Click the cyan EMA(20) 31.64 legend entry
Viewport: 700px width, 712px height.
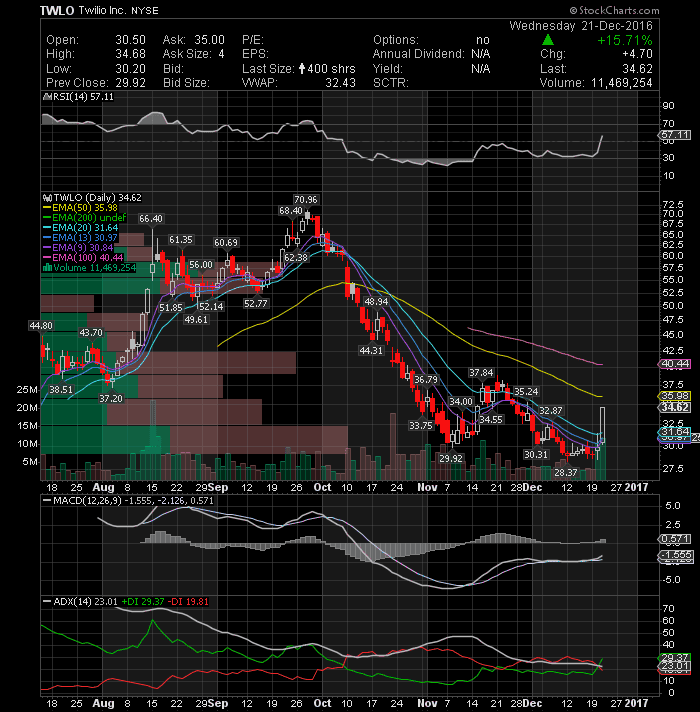click(80, 228)
